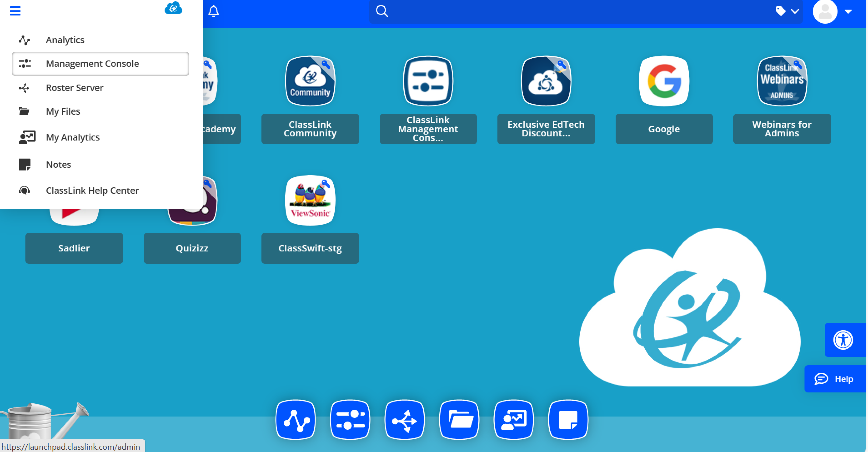Image resolution: width=868 pixels, height=452 pixels.
Task: Open the notifications bell
Action: coord(213,11)
